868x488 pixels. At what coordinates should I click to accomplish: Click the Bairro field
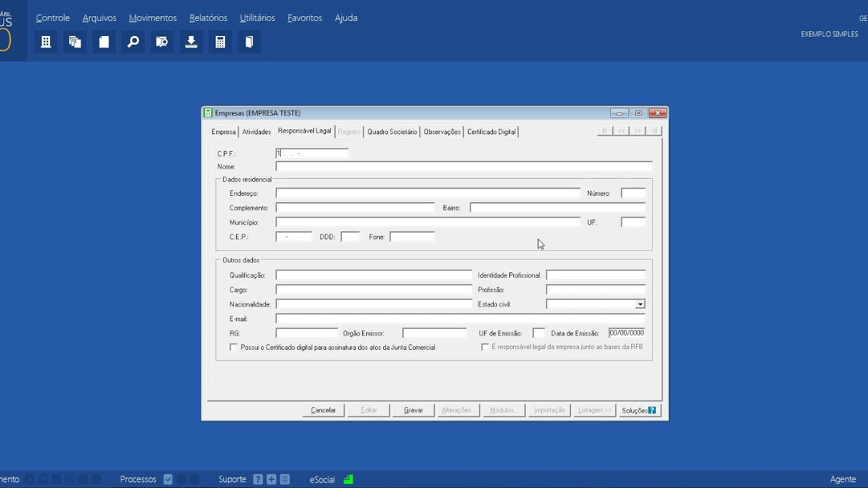(557, 207)
